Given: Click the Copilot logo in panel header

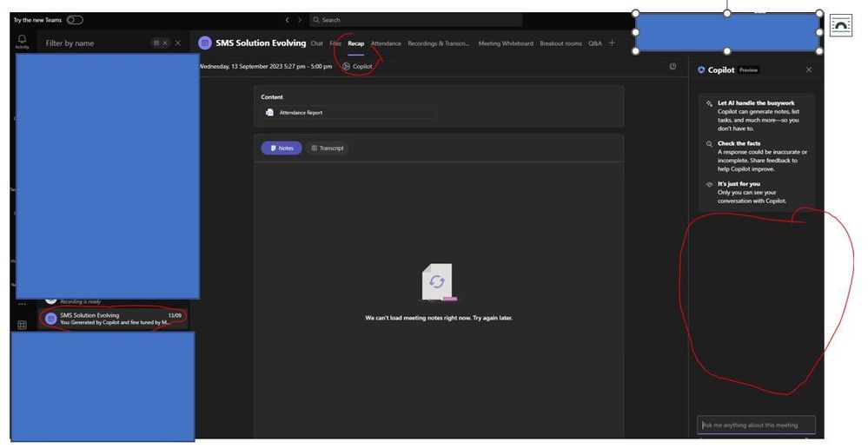Looking at the screenshot, I should click(701, 69).
